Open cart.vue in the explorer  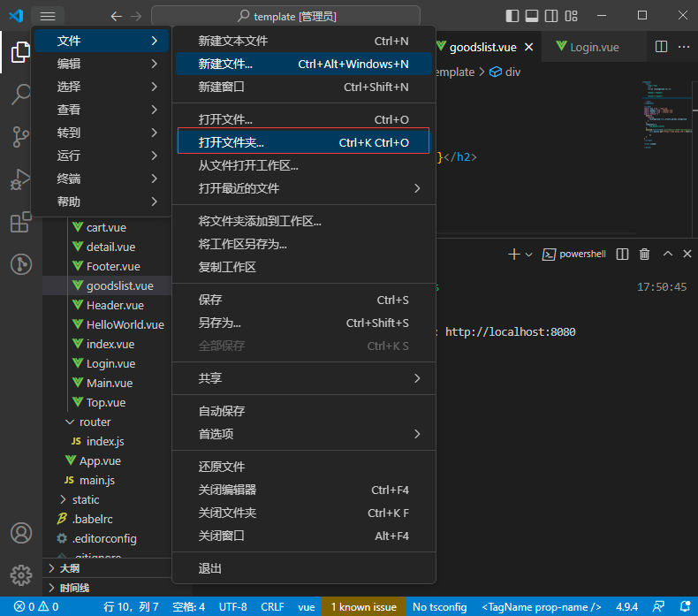[x=106, y=228]
